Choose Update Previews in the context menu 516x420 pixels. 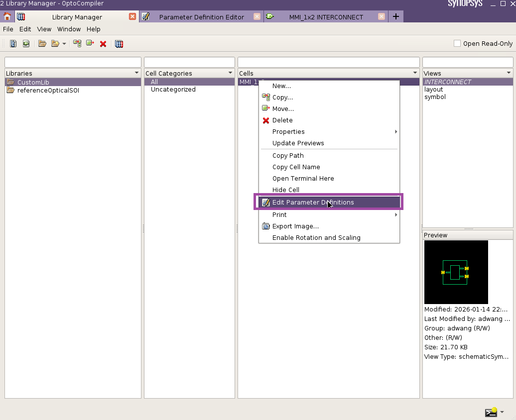329,143
